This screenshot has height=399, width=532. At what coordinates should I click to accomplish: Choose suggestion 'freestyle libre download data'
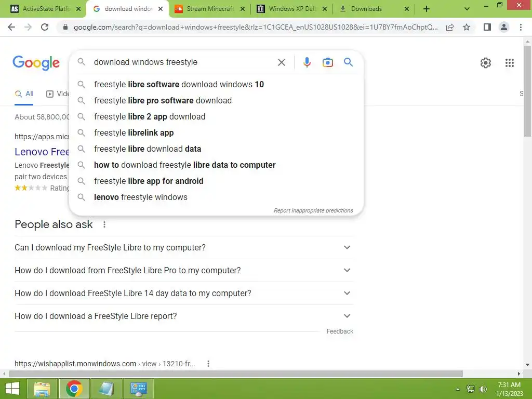(216, 149)
